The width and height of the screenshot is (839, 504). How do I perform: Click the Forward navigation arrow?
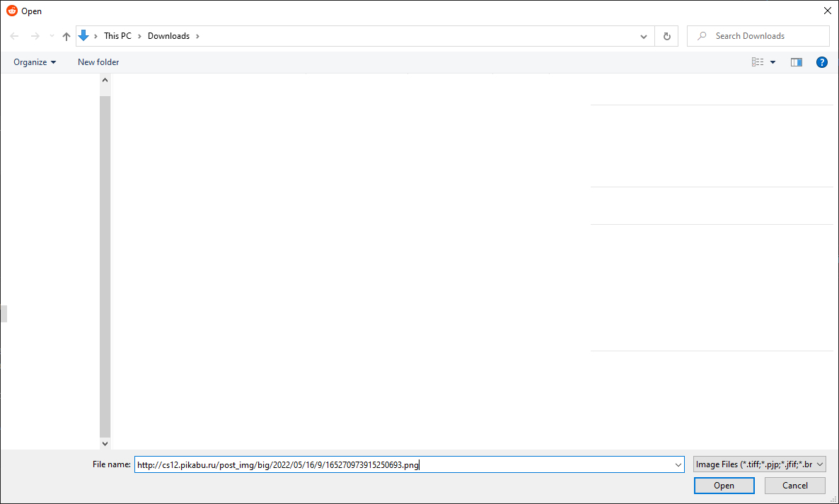35,36
